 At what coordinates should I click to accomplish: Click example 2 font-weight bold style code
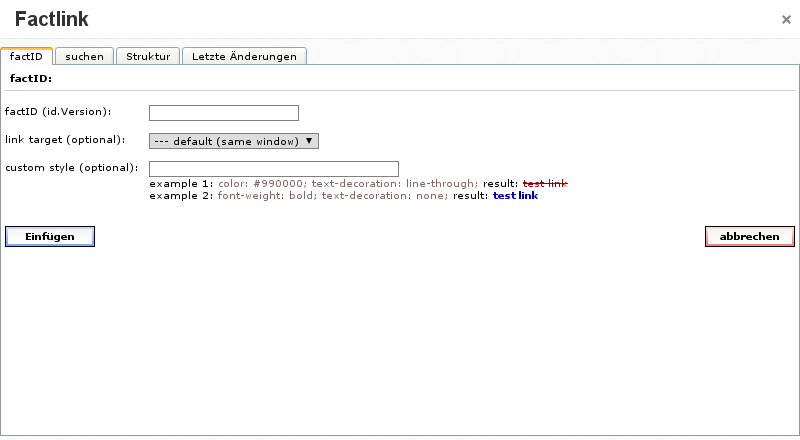coord(333,196)
